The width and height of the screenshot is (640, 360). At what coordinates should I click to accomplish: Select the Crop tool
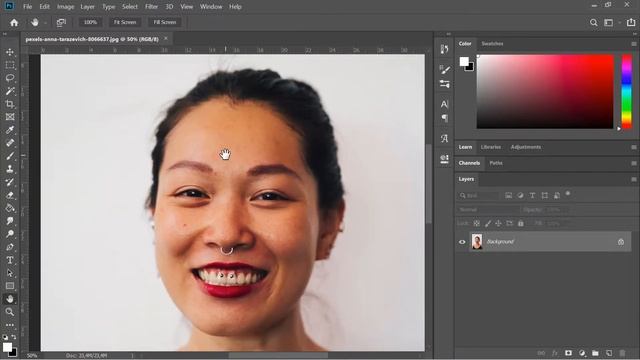click(x=10, y=104)
